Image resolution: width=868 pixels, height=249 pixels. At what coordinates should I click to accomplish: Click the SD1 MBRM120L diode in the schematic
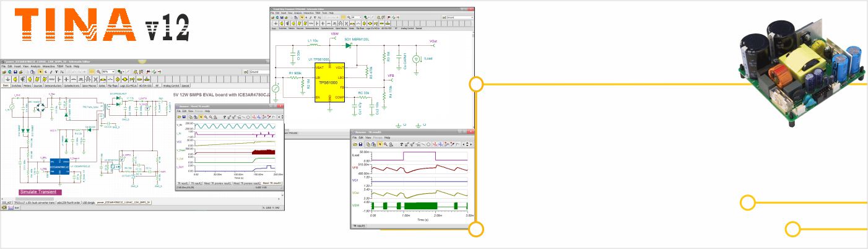[349, 45]
